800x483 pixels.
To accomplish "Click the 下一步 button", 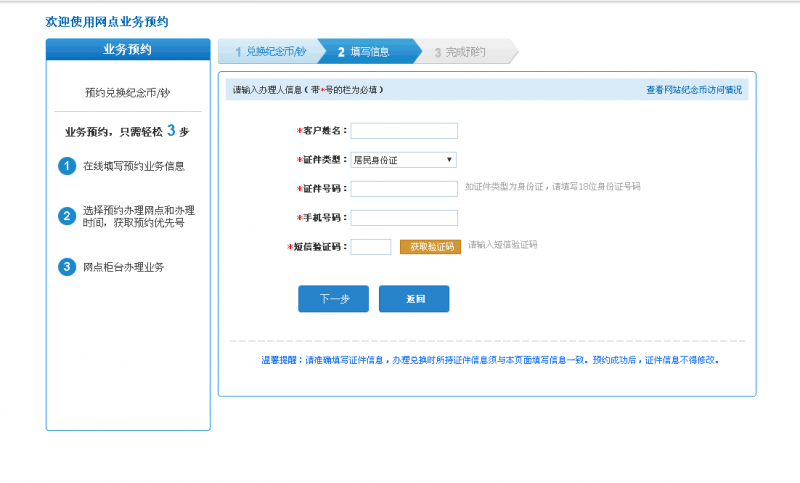I will pos(333,299).
